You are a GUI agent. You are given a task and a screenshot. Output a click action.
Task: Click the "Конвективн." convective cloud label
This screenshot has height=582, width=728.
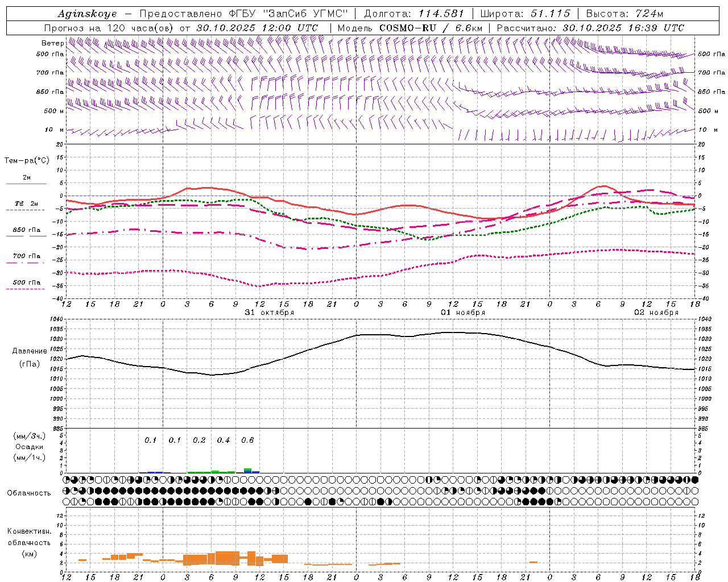point(29,531)
